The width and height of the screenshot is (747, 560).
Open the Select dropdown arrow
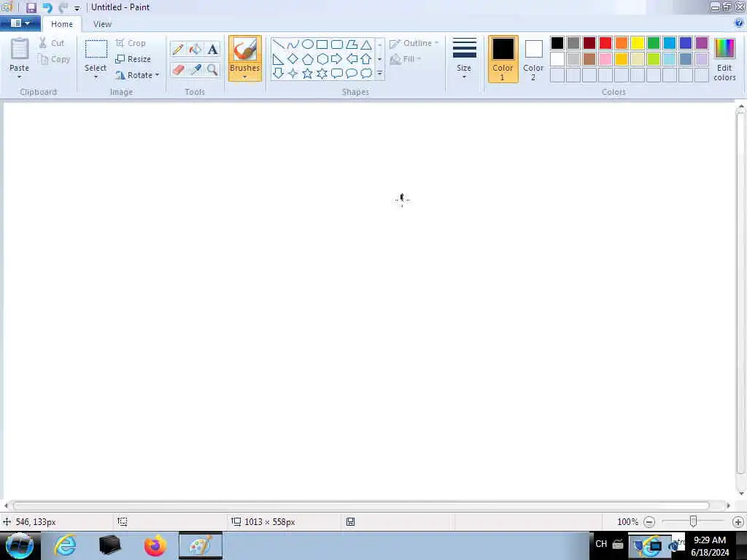click(x=96, y=77)
